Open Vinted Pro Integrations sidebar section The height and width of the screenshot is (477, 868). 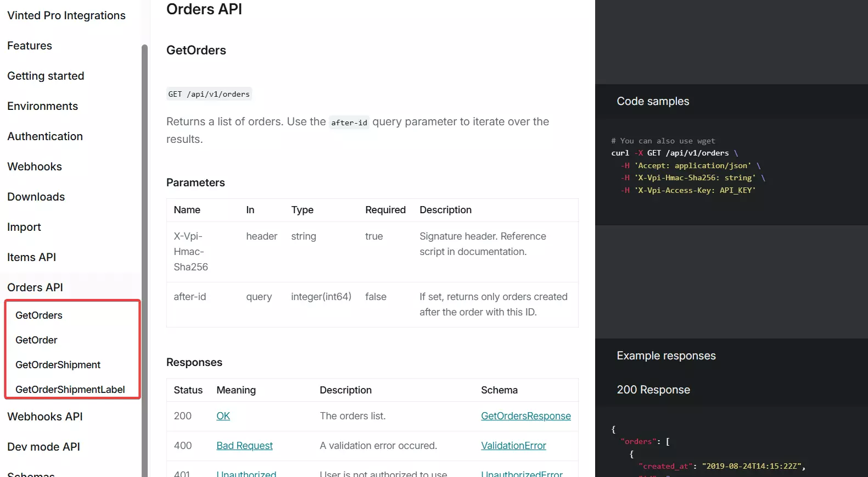[66, 15]
